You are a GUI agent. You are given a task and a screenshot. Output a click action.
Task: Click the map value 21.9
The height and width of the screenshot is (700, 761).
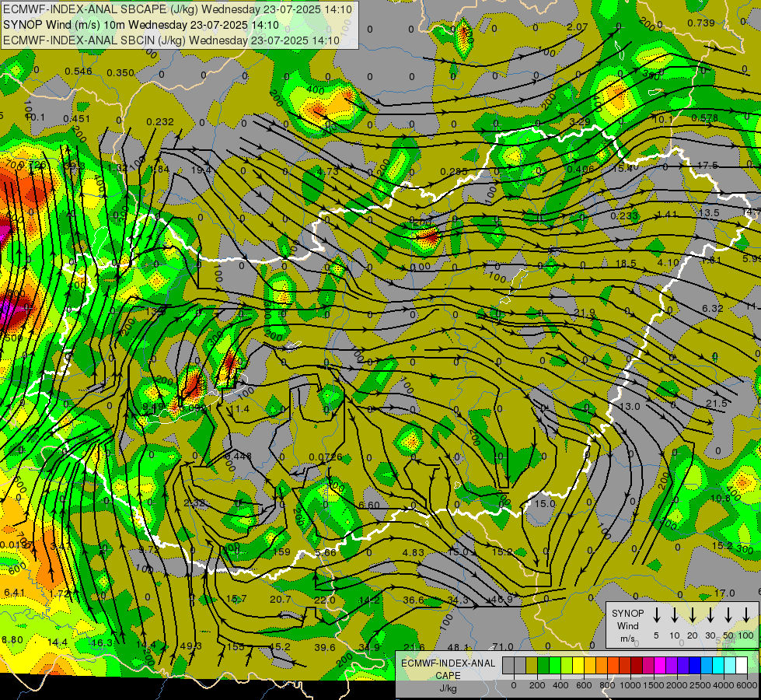pos(585,313)
